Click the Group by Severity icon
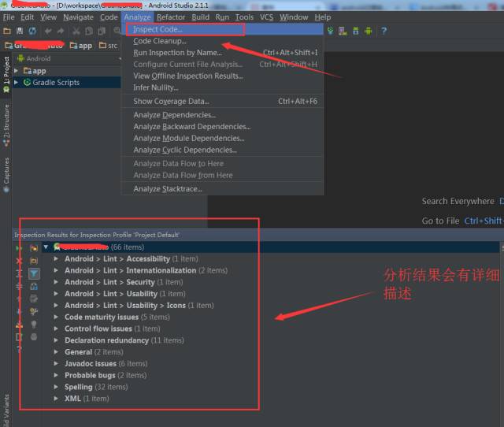Screen dimensions: 504x427 tap(34, 248)
